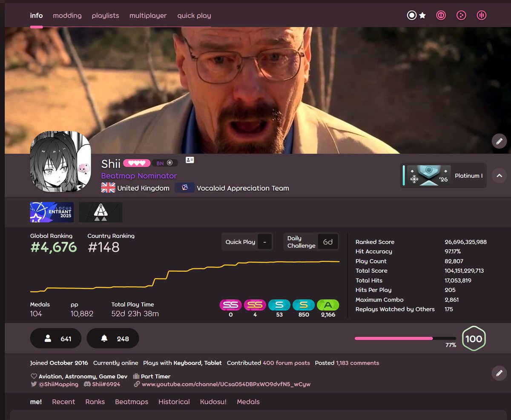View the triangles tournament badge
This screenshot has height=420, width=511.
tap(100, 212)
